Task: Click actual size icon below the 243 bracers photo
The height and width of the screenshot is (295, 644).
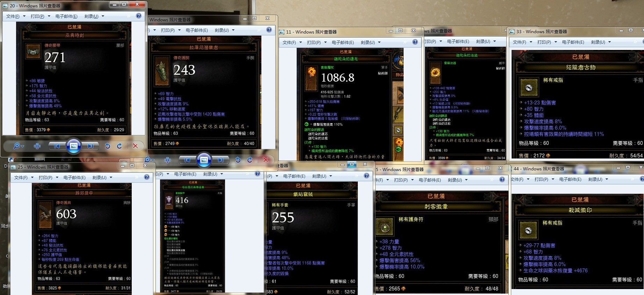Action: point(167,160)
